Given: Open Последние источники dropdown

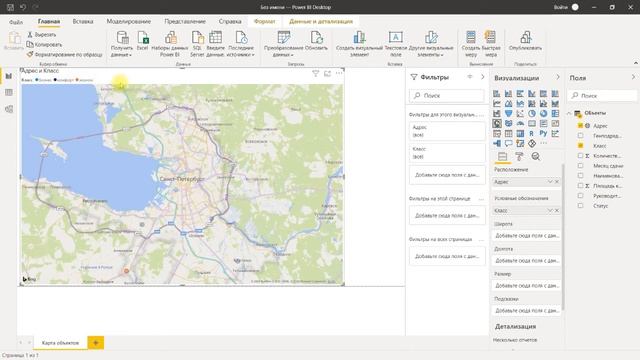Looking at the screenshot, I should pos(241,44).
